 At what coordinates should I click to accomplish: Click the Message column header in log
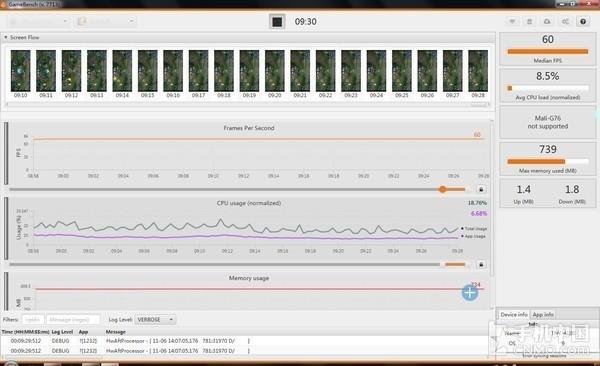(116, 332)
